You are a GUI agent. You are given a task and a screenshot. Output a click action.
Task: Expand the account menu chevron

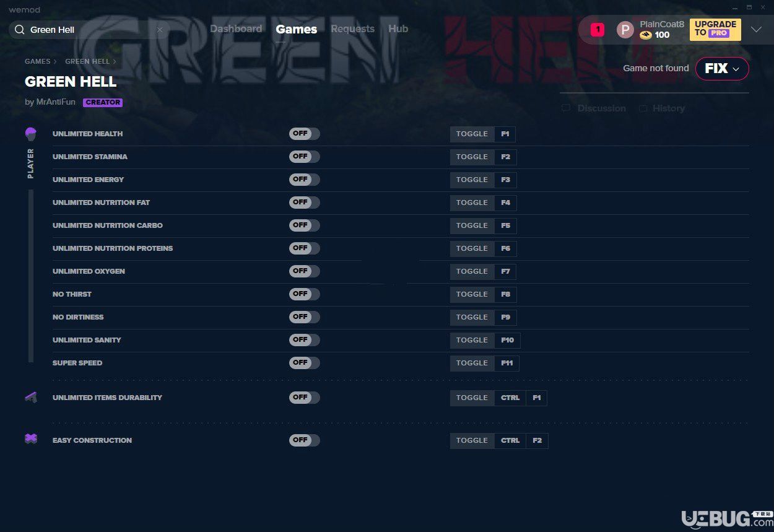(756, 30)
